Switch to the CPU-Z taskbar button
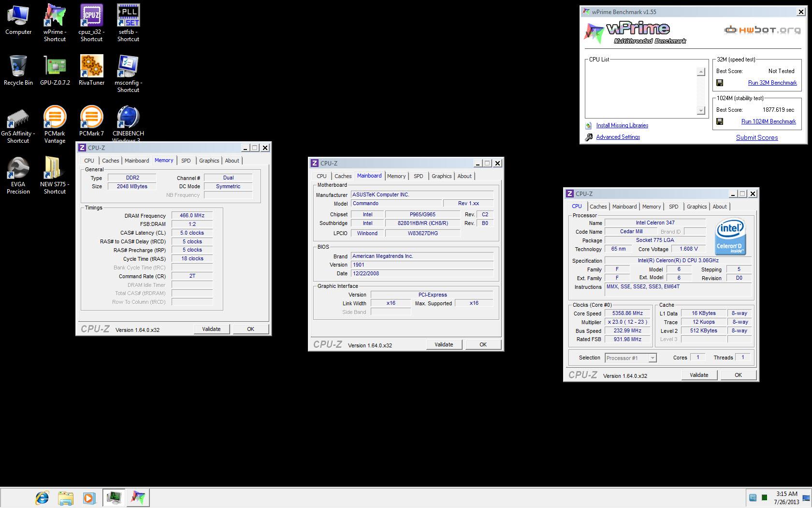 pos(114,497)
